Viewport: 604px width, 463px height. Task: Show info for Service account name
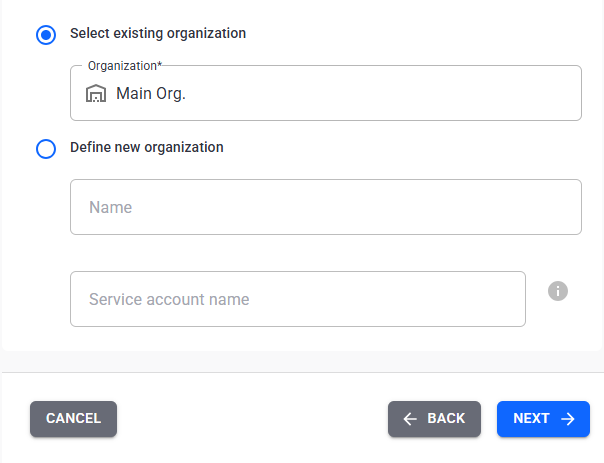coord(558,291)
